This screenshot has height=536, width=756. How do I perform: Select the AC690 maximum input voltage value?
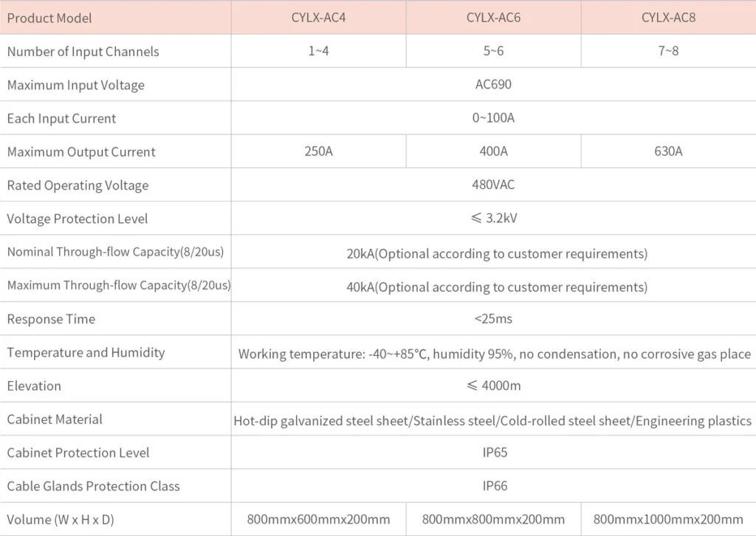pyautogui.click(x=493, y=84)
